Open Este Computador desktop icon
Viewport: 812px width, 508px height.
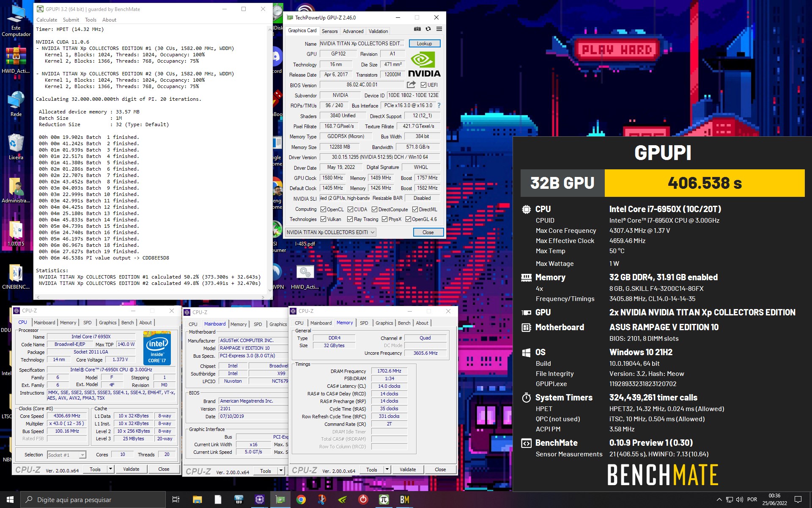click(x=16, y=20)
